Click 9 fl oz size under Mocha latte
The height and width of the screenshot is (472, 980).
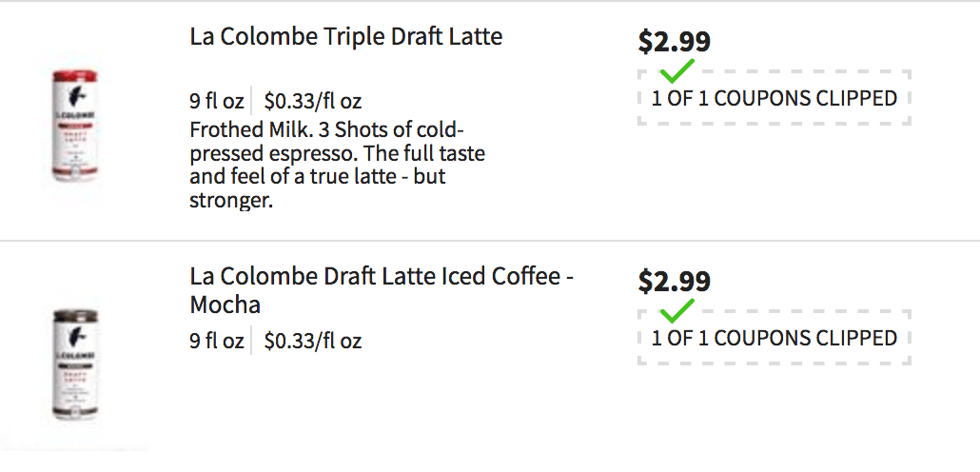(x=217, y=341)
